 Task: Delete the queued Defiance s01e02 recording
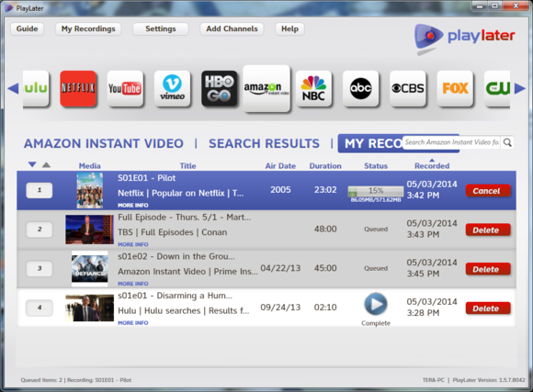coord(488,269)
